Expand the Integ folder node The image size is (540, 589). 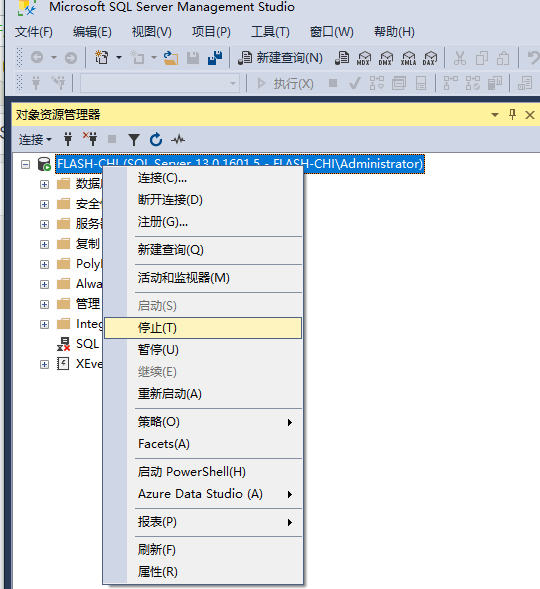tap(44, 324)
